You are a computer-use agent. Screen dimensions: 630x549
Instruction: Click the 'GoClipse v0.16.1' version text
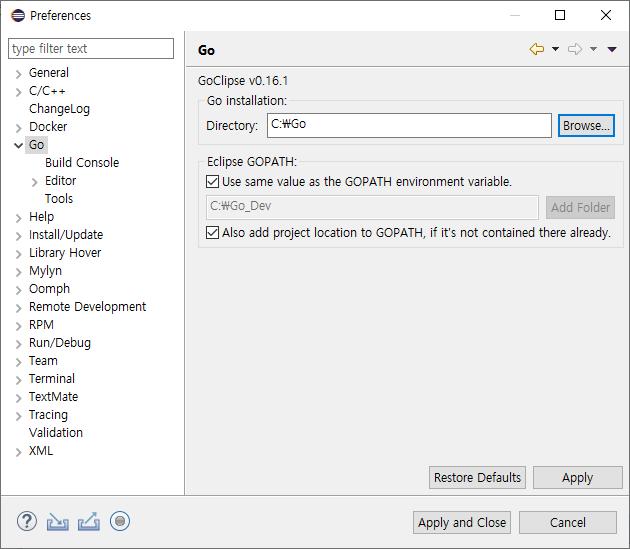[243, 81]
